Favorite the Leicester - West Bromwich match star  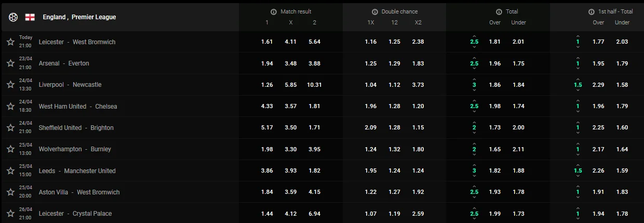pos(10,42)
